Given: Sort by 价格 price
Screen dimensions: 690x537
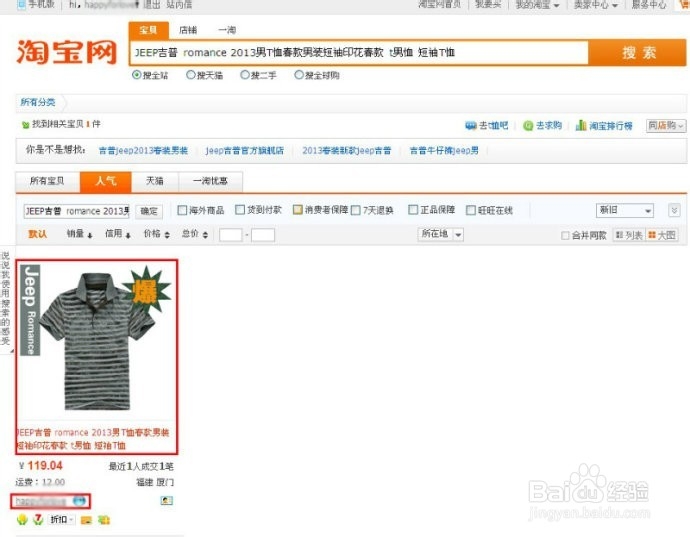Looking at the screenshot, I should (x=156, y=234).
